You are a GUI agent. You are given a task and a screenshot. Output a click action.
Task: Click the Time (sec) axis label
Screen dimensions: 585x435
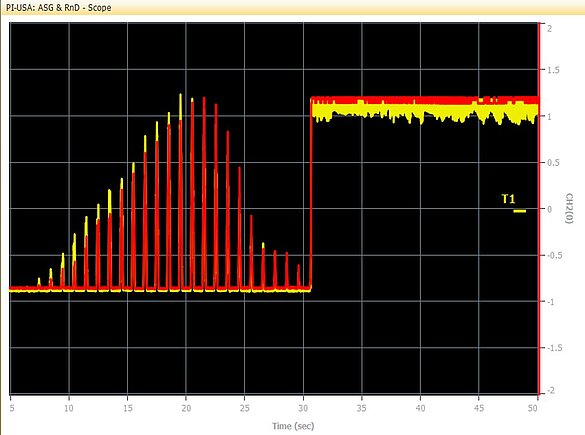pos(293,426)
